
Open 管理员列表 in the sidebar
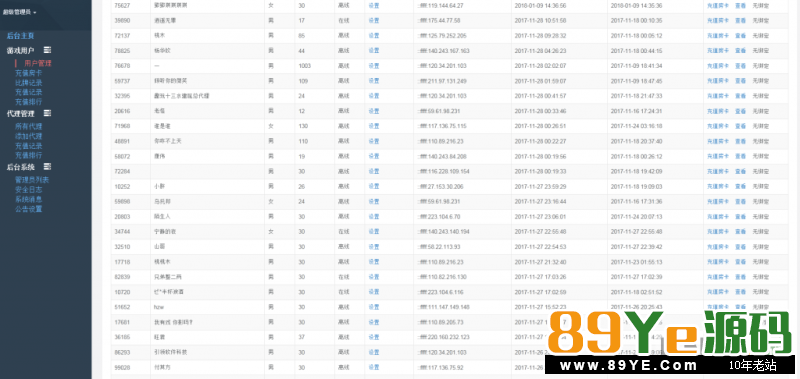click(x=32, y=180)
